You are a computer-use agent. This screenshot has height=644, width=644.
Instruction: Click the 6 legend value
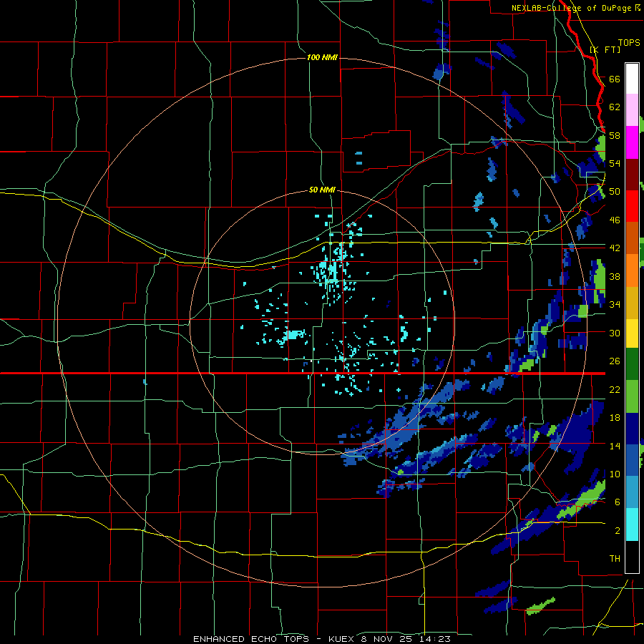(x=618, y=502)
